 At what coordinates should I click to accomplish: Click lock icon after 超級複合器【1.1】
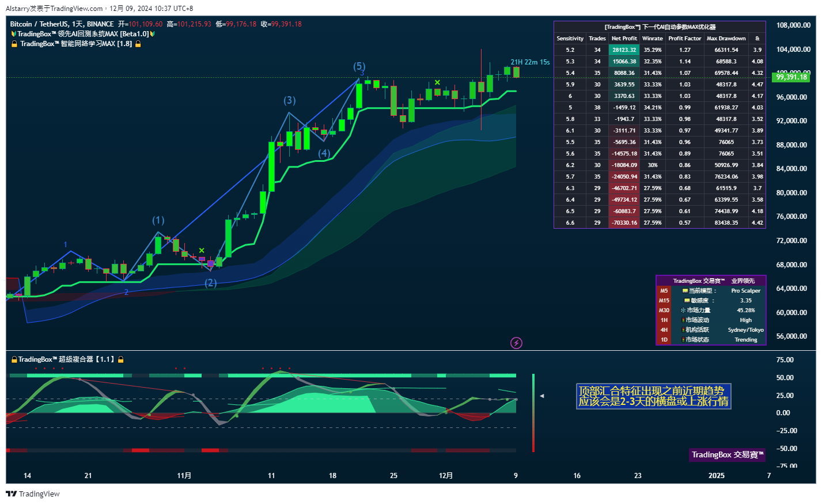coord(121,359)
